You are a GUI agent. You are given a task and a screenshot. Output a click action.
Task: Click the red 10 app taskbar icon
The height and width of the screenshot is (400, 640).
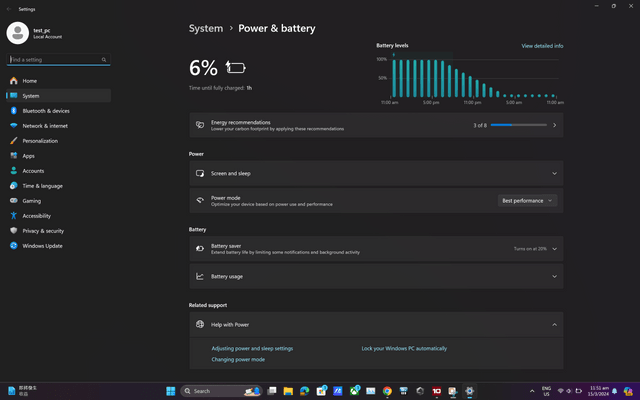[436, 391]
